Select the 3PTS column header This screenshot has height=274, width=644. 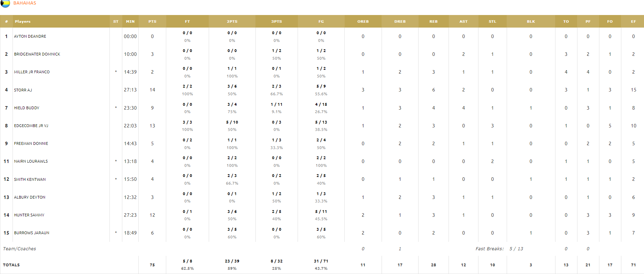[277, 21]
